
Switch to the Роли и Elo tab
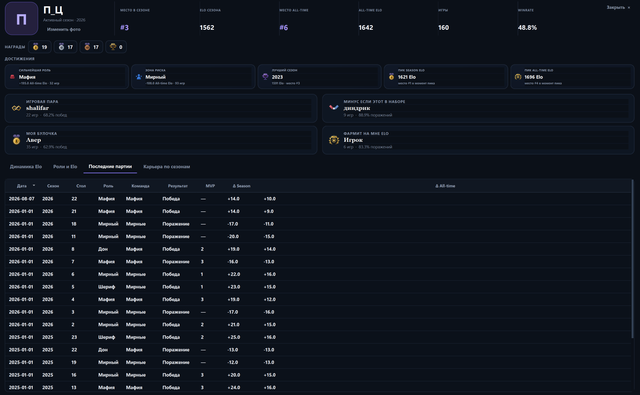pos(65,166)
